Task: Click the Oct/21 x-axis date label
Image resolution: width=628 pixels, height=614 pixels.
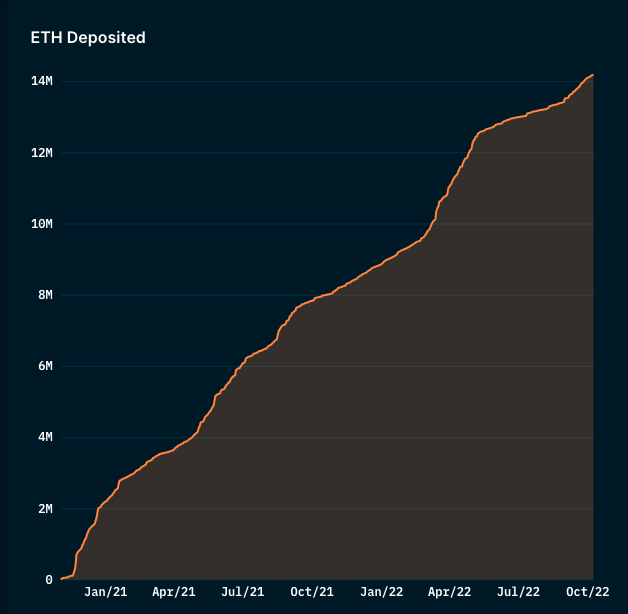Action: [311, 592]
